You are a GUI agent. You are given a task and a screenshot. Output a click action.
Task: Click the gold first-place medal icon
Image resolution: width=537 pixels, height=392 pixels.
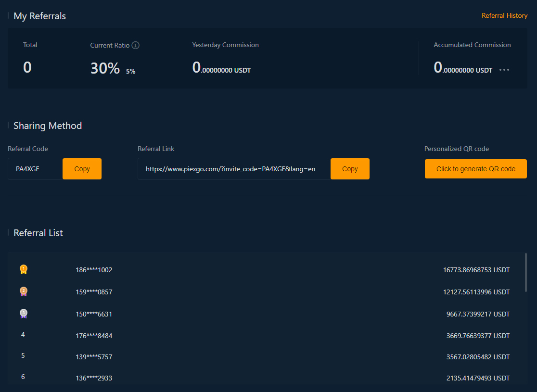tap(23, 269)
